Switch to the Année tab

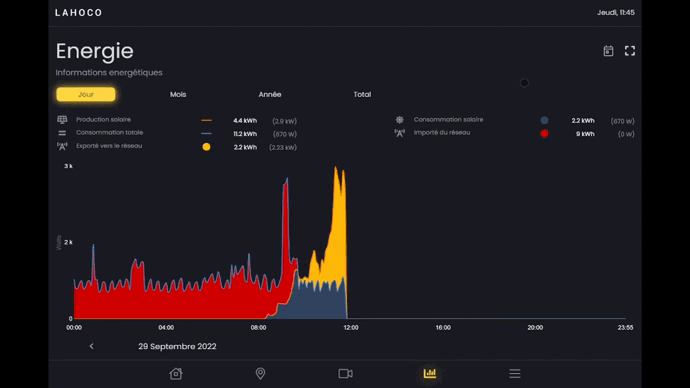pos(270,95)
